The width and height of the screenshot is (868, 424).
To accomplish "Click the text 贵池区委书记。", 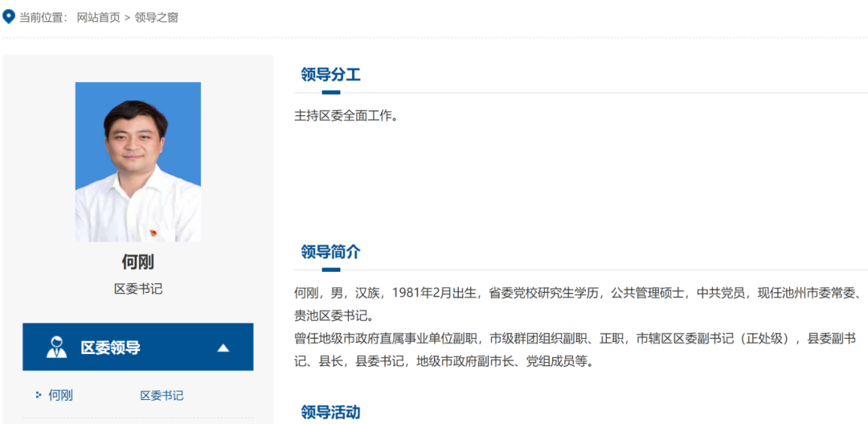I will 335,316.
